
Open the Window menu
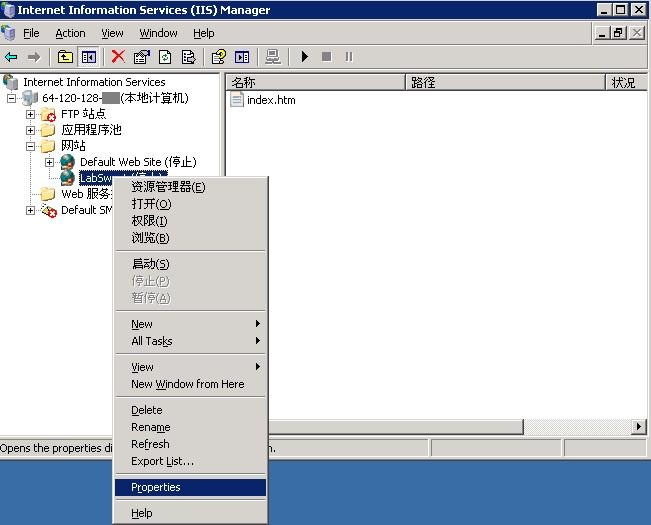coord(158,33)
